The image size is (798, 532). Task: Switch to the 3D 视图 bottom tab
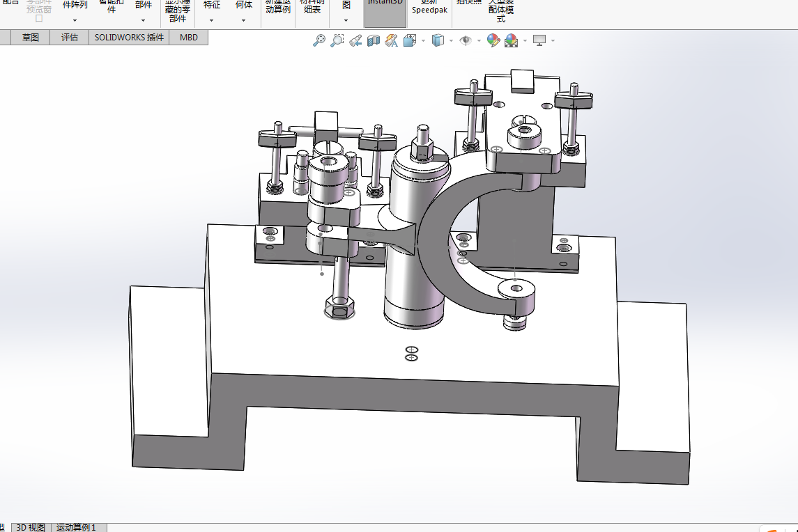[31, 527]
